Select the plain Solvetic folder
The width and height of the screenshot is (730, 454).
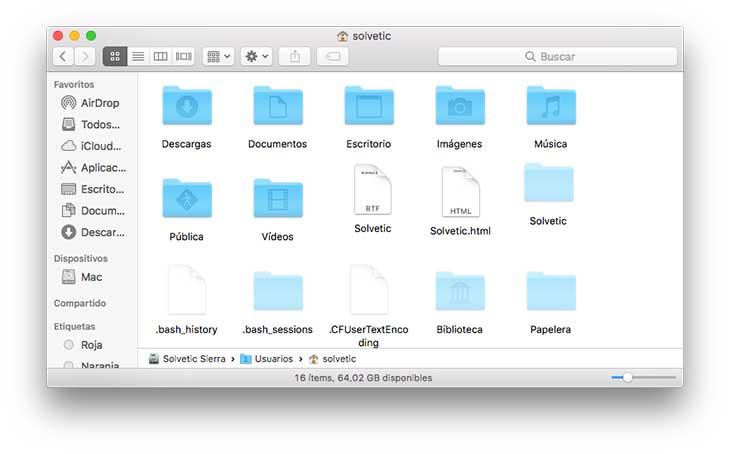[x=548, y=183]
